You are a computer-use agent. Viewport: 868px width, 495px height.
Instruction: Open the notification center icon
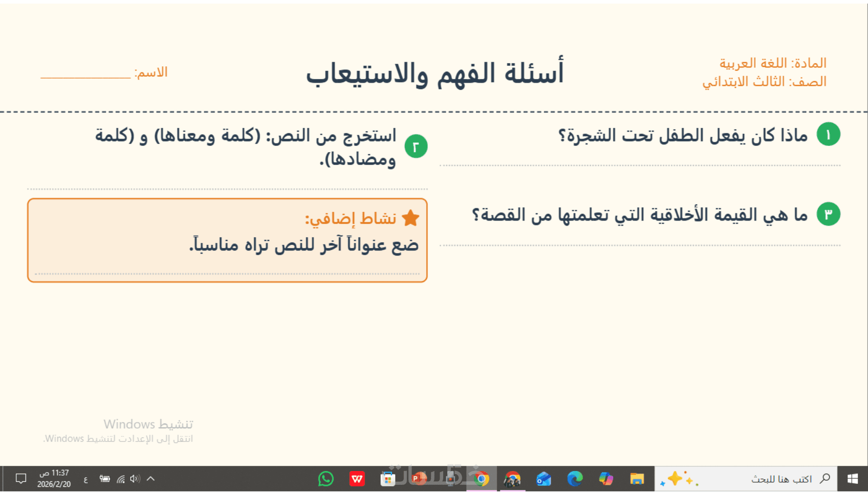[21, 479]
